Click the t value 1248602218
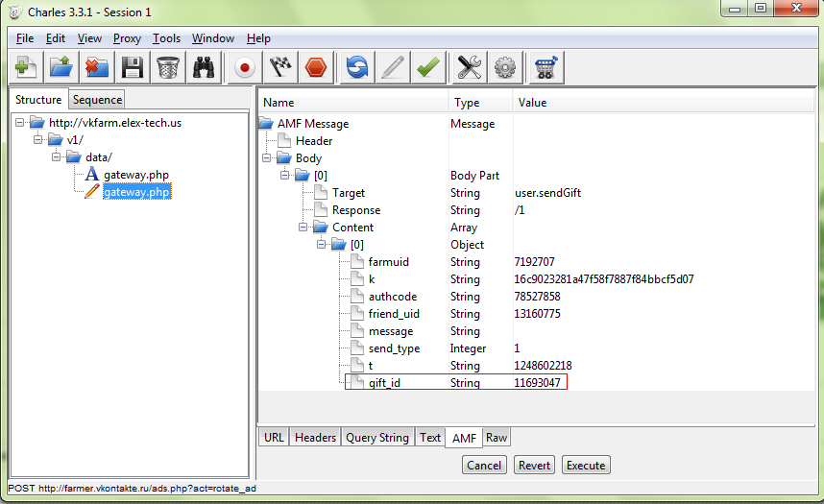The height and width of the screenshot is (504, 824). click(x=543, y=365)
